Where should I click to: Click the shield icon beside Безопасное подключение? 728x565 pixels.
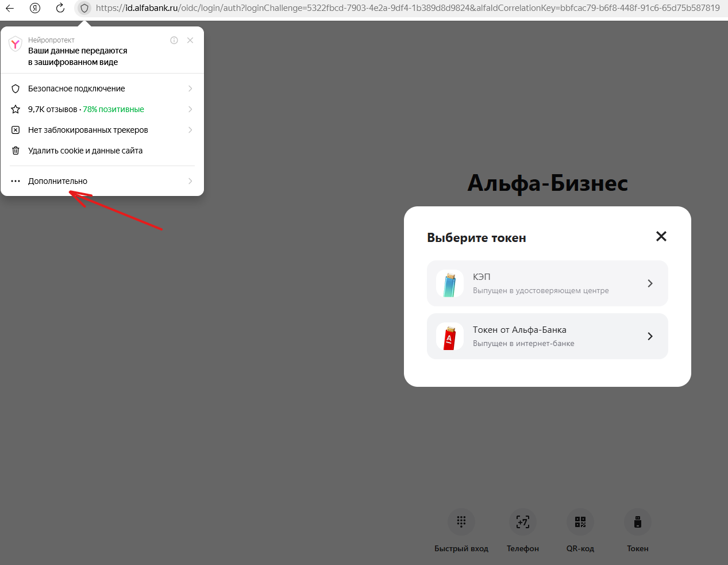pyautogui.click(x=16, y=89)
